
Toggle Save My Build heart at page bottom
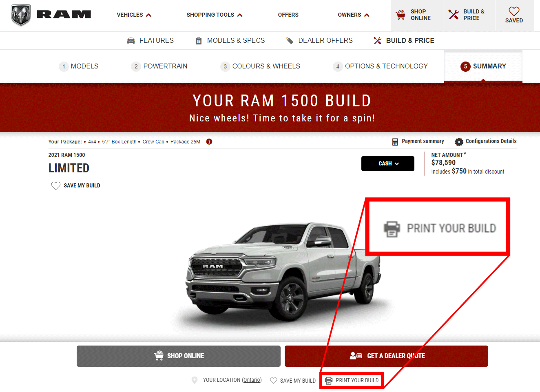274,380
